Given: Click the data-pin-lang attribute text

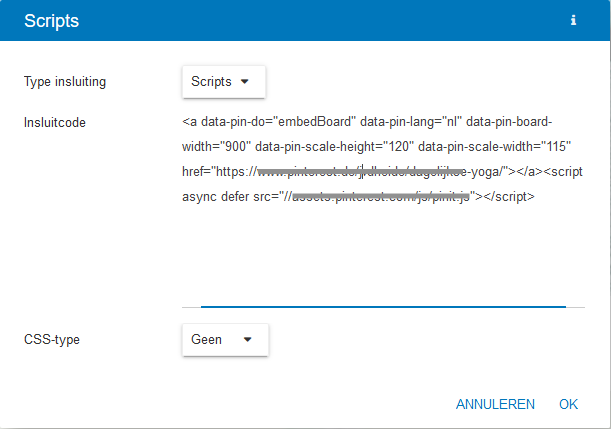Looking at the screenshot, I should (x=400, y=123).
